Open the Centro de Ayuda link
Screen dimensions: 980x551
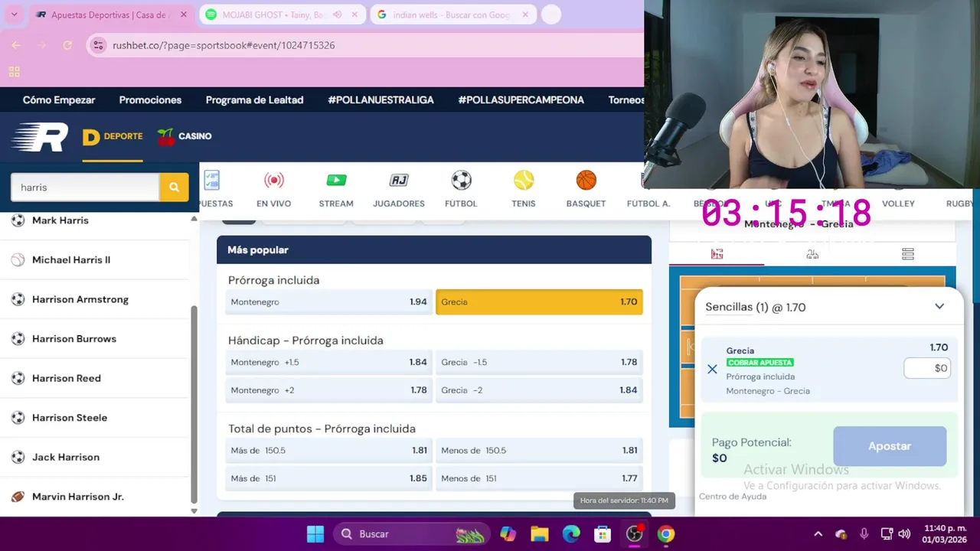pyautogui.click(x=733, y=497)
